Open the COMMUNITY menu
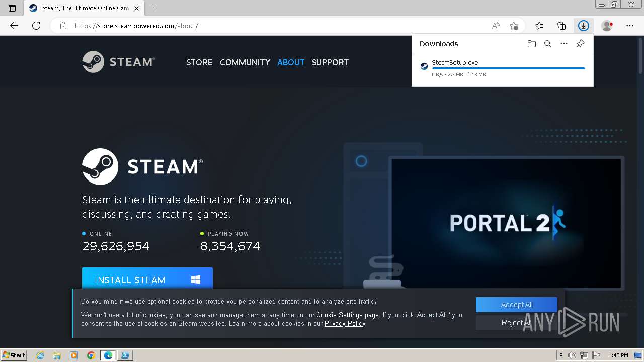Image resolution: width=644 pixels, height=362 pixels. 245,62
